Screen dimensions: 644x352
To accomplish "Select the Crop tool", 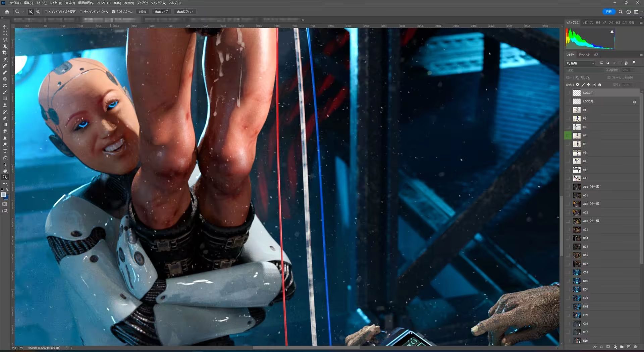I will pyautogui.click(x=5, y=53).
